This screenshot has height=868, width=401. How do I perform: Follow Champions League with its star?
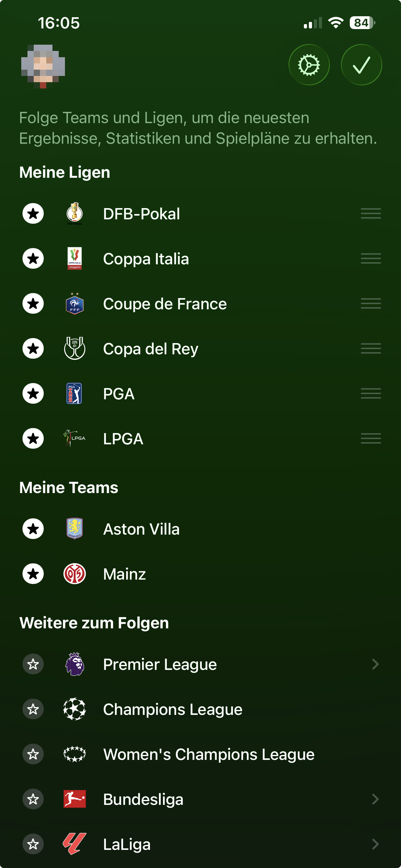(33, 709)
